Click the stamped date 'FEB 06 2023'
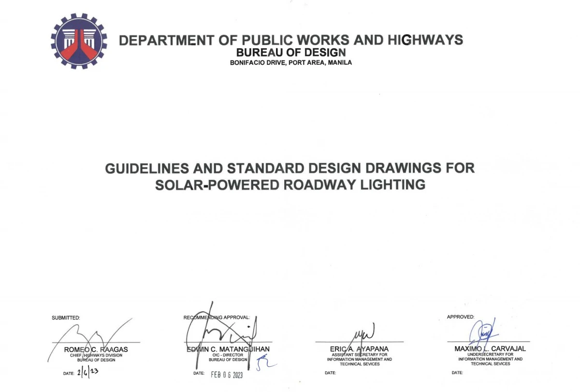Image resolution: width=580 pixels, height=392 pixels. [x=226, y=375]
